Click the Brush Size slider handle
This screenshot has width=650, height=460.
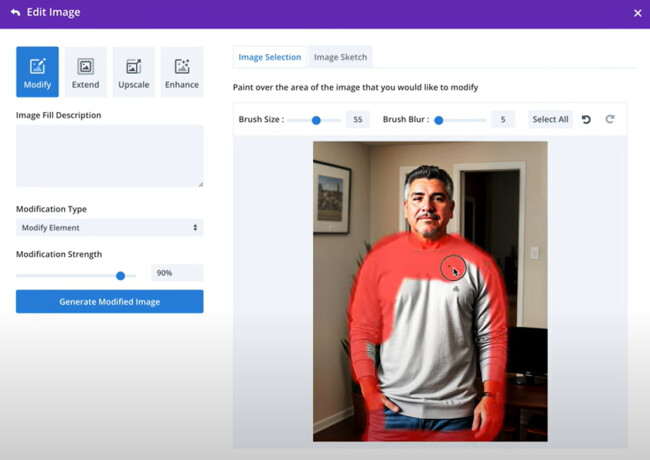[316, 120]
